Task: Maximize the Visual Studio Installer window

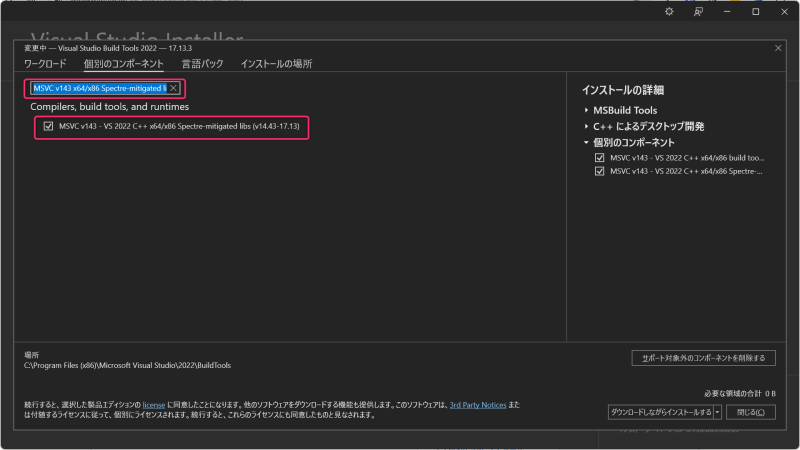Action: tap(755, 11)
